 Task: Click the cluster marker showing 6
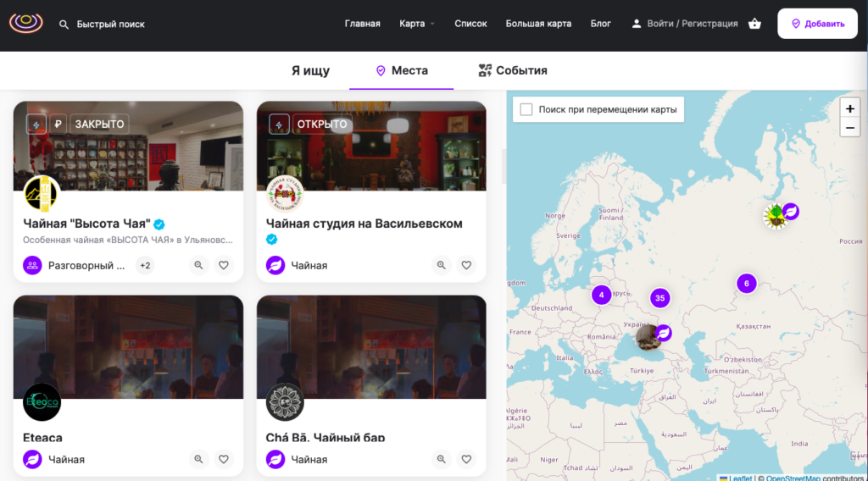point(746,284)
